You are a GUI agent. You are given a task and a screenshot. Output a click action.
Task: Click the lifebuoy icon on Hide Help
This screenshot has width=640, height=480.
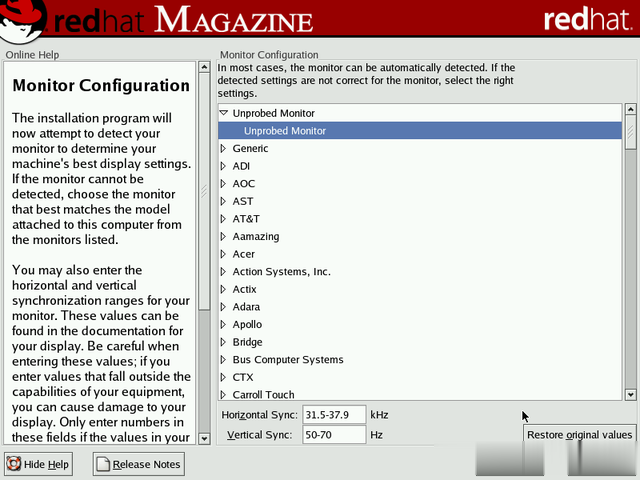(13, 464)
